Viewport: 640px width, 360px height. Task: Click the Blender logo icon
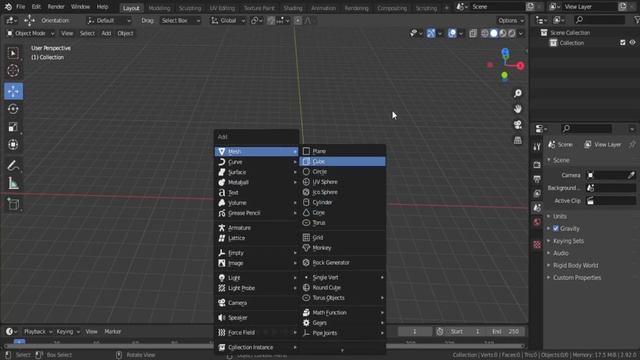[x=8, y=7]
